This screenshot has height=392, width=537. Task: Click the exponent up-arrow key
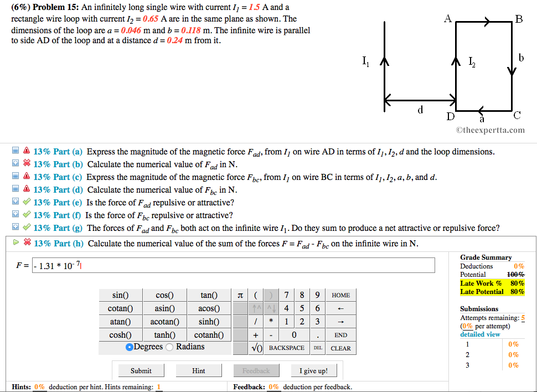(x=256, y=308)
